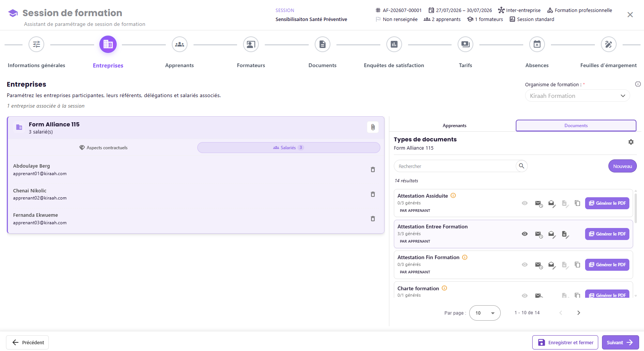This screenshot has width=644, height=351.
Task: Click scheduled mail icon for Attestation Entree Formation
Action: 539,234
